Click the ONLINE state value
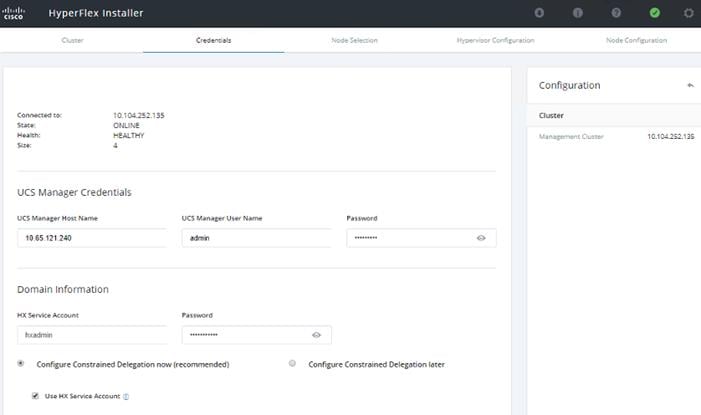The width and height of the screenshot is (701, 415). point(126,126)
